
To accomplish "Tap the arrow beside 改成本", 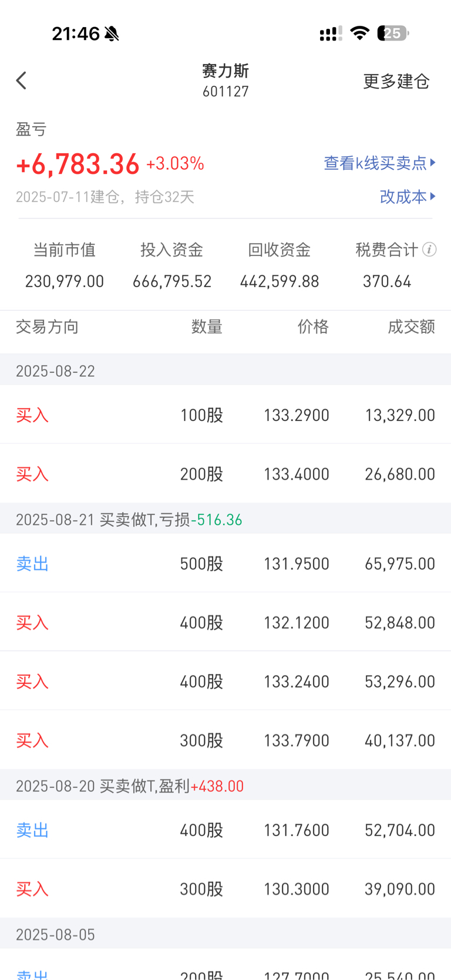I will tap(433, 196).
